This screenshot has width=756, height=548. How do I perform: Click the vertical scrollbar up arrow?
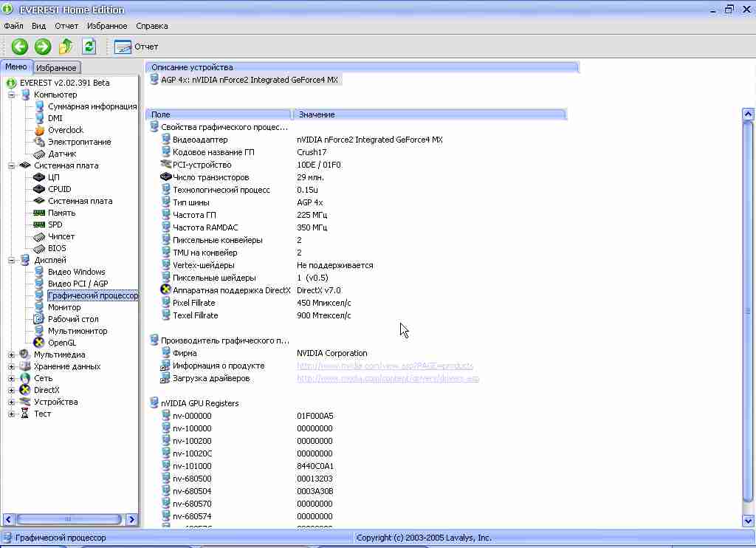pyautogui.click(x=748, y=114)
